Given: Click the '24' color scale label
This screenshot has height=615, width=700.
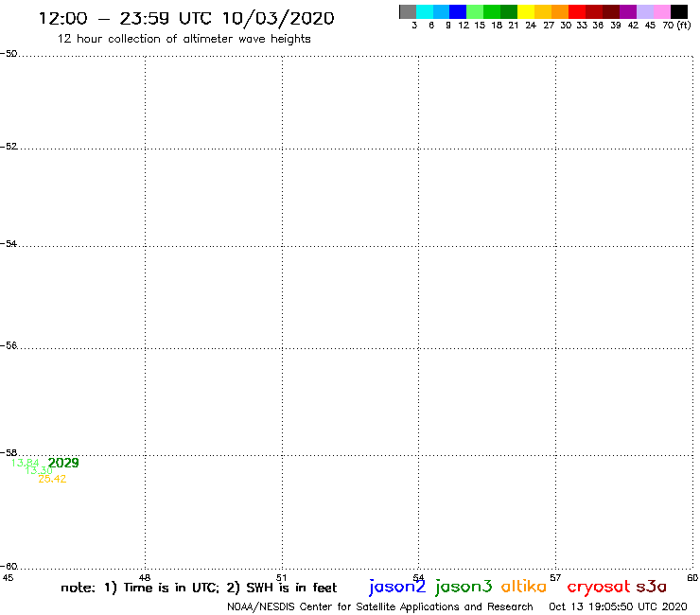Looking at the screenshot, I should point(531,25).
